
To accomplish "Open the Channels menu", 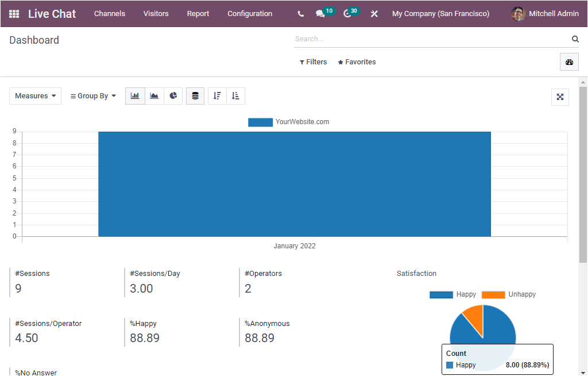I will click(109, 13).
